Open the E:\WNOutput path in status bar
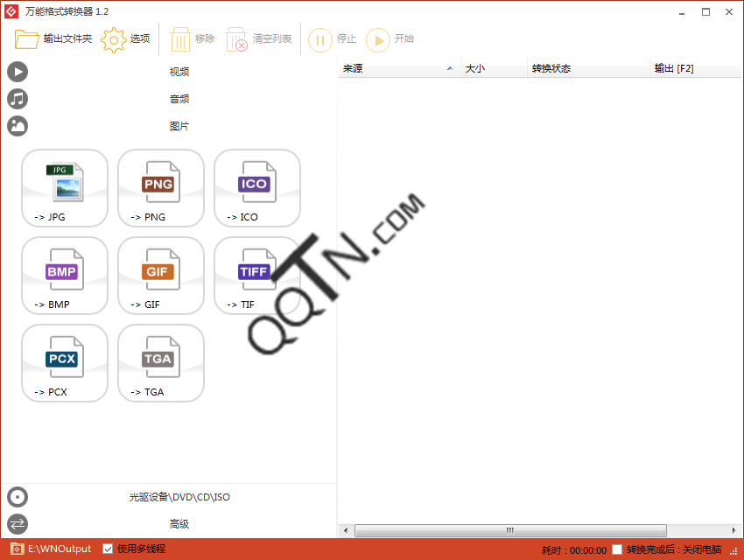Image resolution: width=744 pixels, height=560 pixels. click(58, 549)
